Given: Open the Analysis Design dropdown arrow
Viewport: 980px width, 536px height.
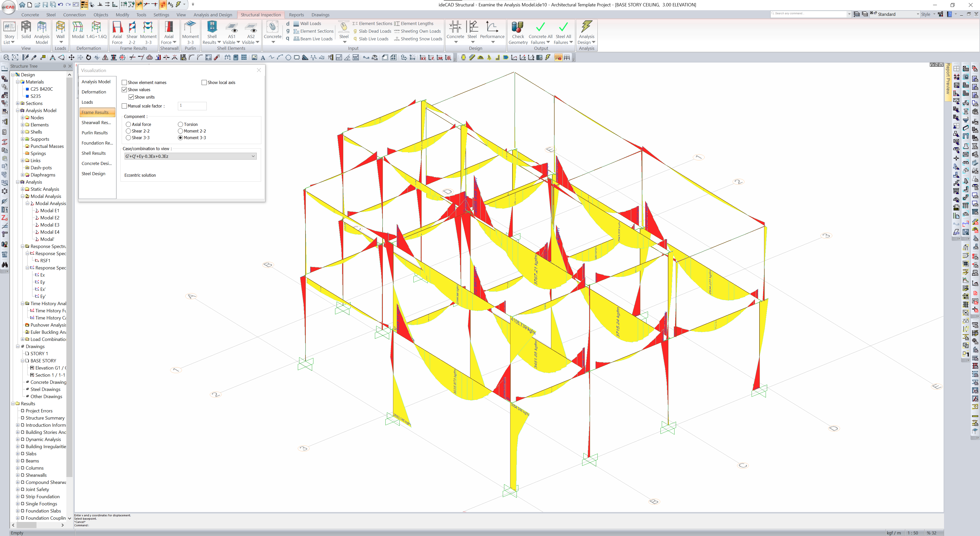Looking at the screenshot, I should point(593,42).
